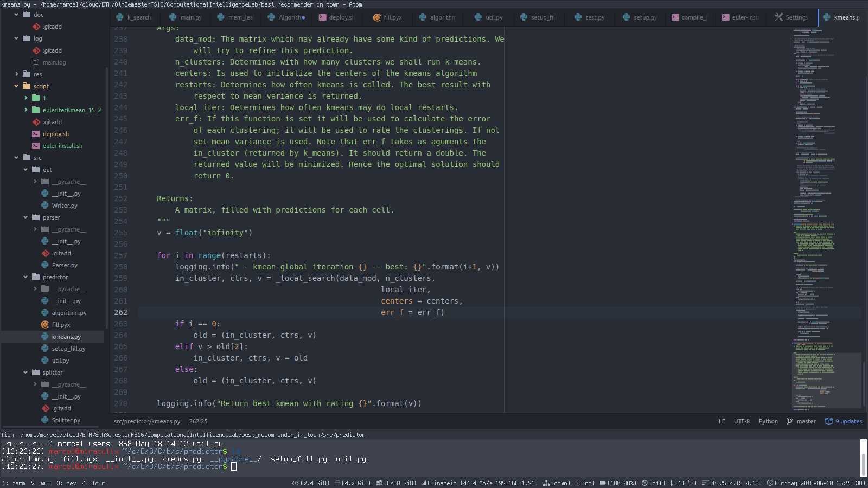Click the terminal vertical scrollbar
Screen dimensions: 868x488
click(x=864, y=459)
